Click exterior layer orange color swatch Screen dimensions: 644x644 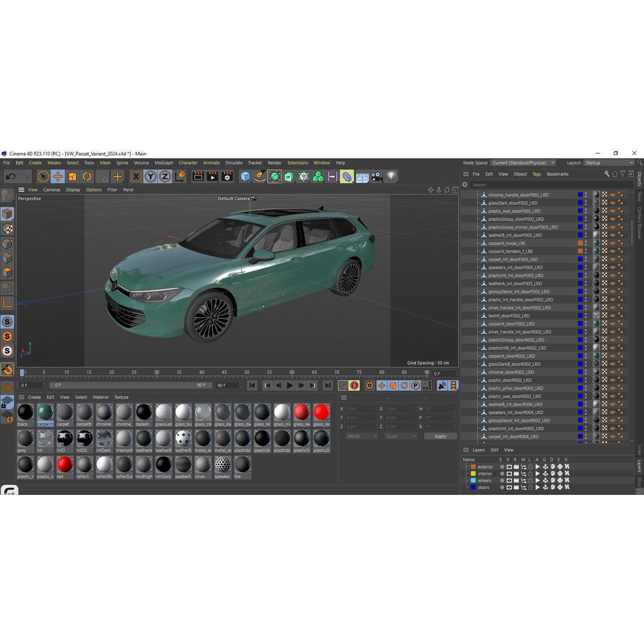pos(473,467)
